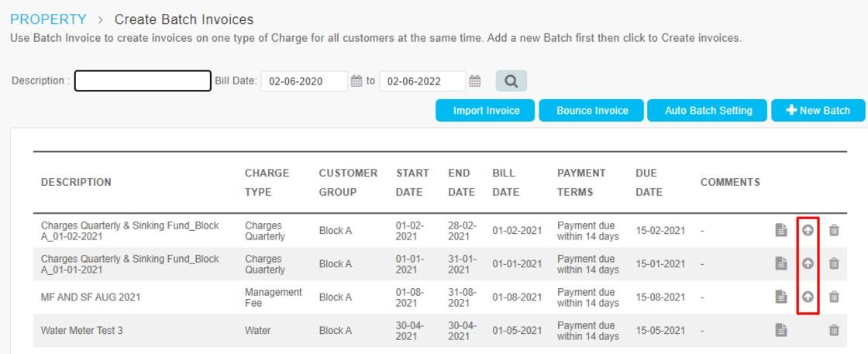The height and width of the screenshot is (354, 868).
Task: Click the magnifier search button
Action: 511,81
